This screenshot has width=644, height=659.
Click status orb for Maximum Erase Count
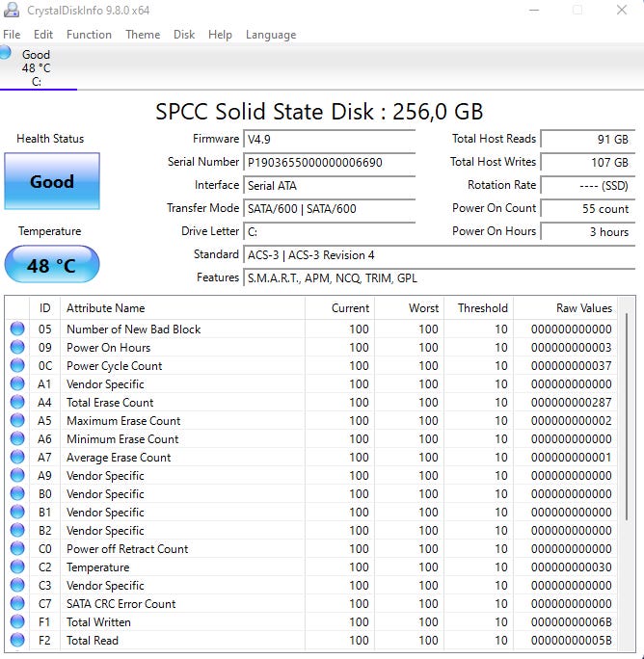(x=17, y=420)
